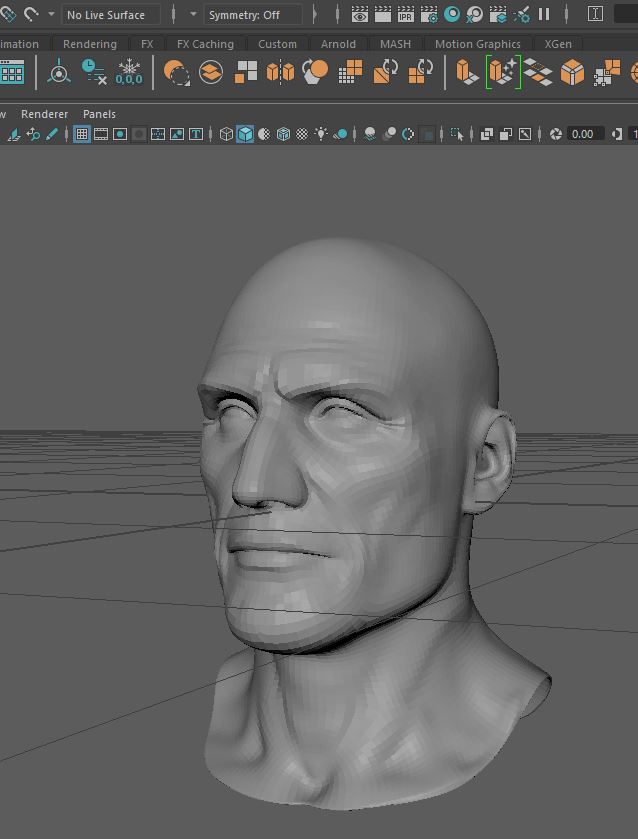
Task: Open the Motion Graphics shelf tab
Action: coord(477,44)
